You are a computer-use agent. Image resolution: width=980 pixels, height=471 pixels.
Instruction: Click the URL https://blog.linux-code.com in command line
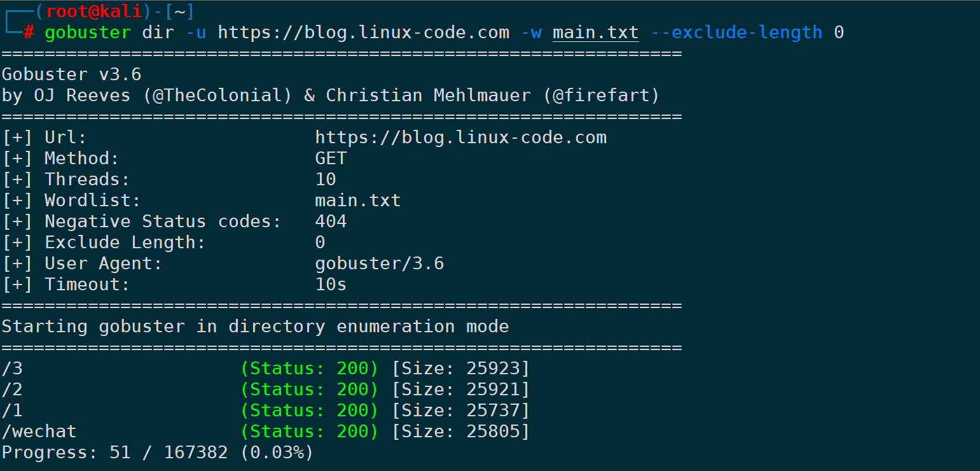tap(364, 32)
